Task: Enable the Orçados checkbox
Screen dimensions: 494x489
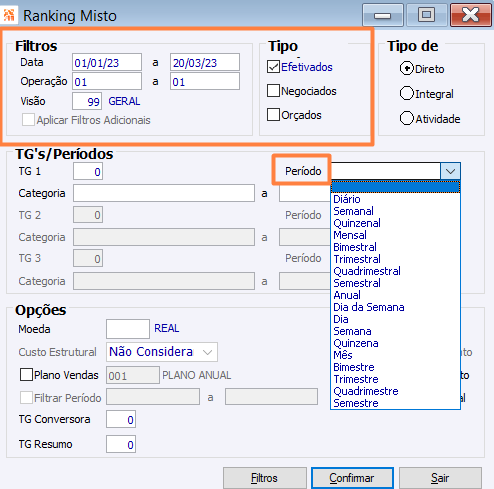Action: tap(273, 115)
